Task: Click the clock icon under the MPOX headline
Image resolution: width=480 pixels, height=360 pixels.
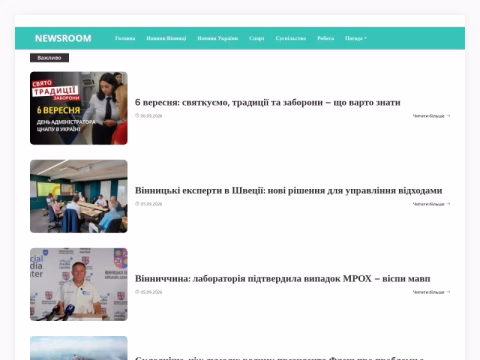Action: point(137,292)
